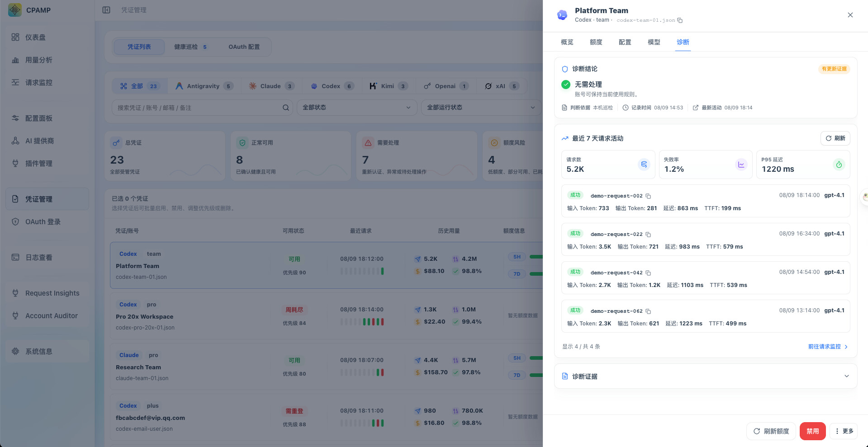Select the Research Team credential row
868x447 pixels.
(326, 367)
